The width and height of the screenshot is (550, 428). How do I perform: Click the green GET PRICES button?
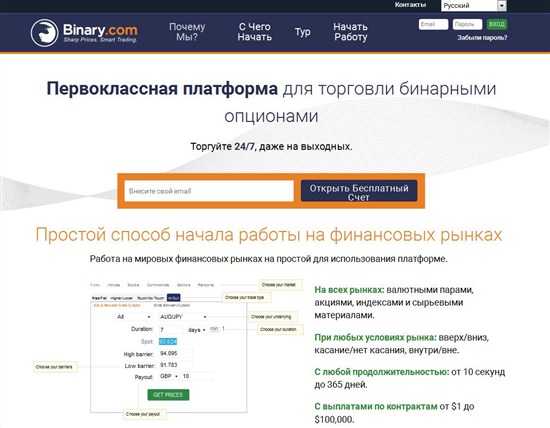coord(168,395)
